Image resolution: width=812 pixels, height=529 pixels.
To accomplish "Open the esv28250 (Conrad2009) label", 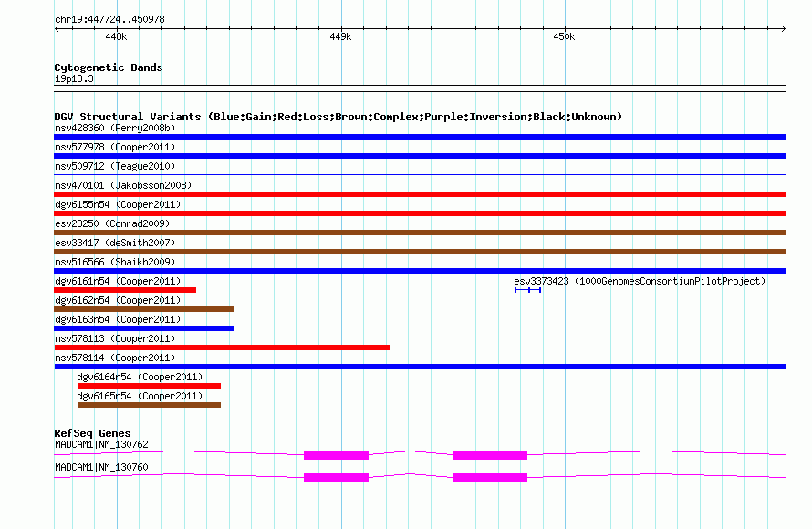I will pyautogui.click(x=112, y=223).
